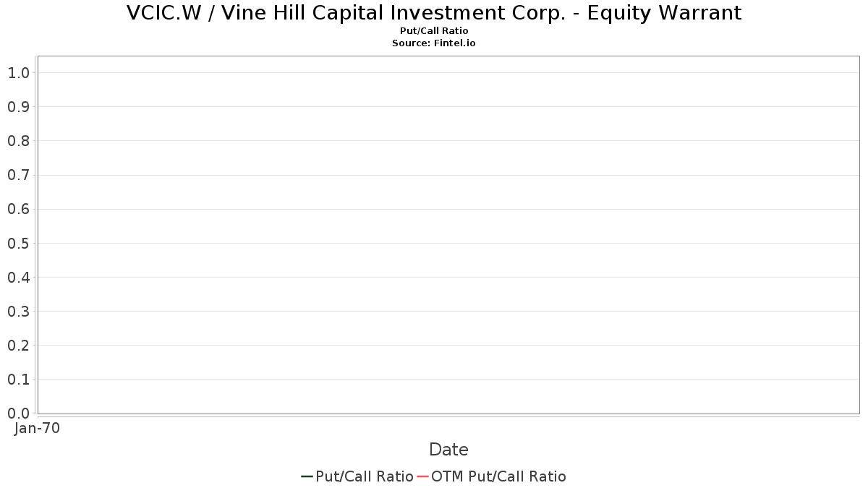868x488 pixels.
Task: Pick the 0.3 y-axis tick label
Action: [x=19, y=312]
